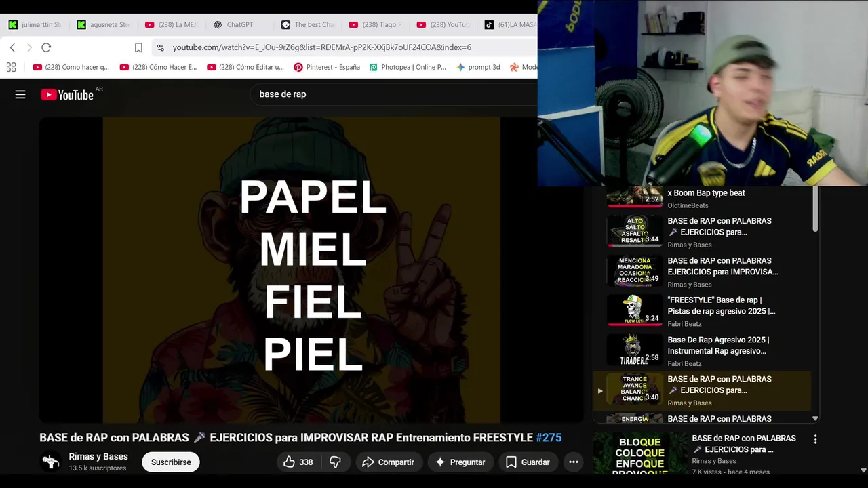Open the Photopea bookmark
The image size is (868, 488).
[408, 67]
